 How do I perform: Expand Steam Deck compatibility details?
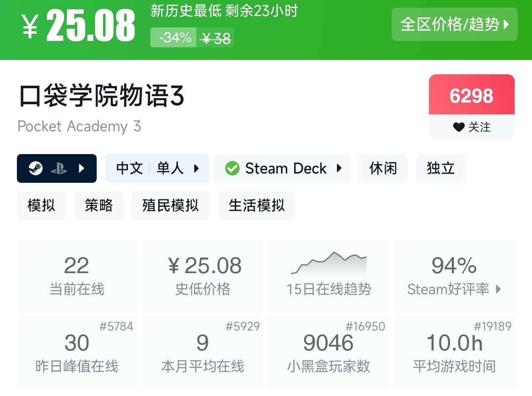click(x=339, y=168)
